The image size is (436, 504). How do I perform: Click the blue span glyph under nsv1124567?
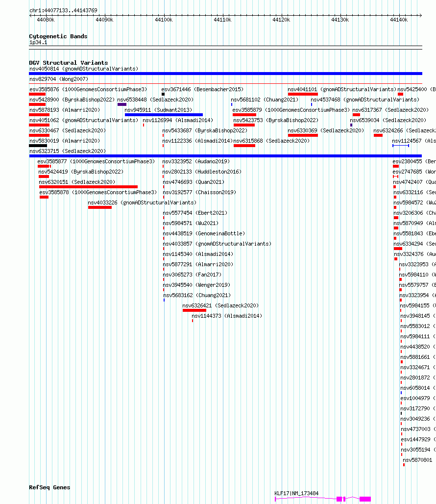click(401, 146)
